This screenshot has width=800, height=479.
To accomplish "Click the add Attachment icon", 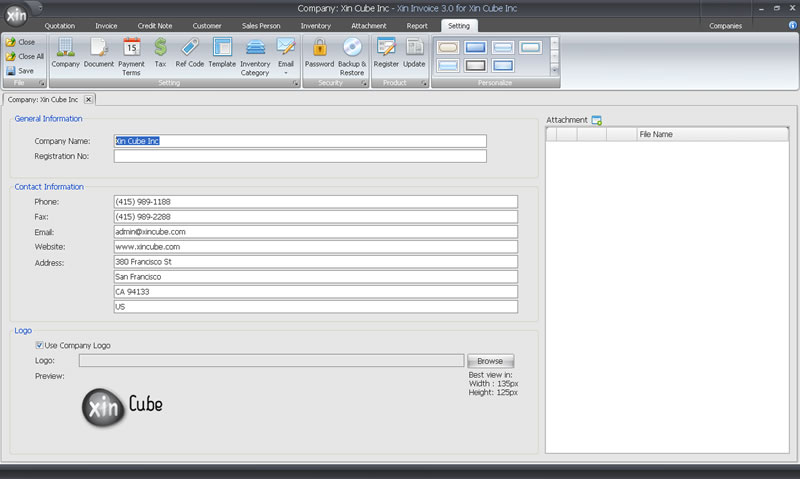I will tap(596, 120).
